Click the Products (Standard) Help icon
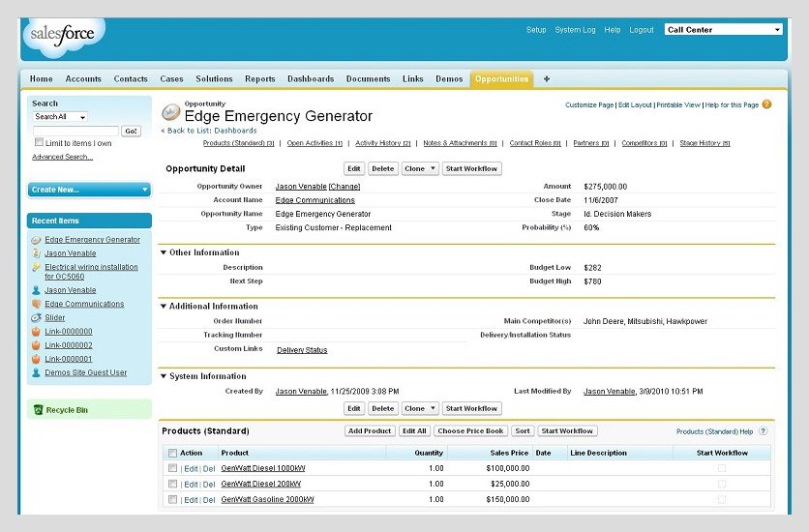The width and height of the screenshot is (809, 532). tap(764, 431)
